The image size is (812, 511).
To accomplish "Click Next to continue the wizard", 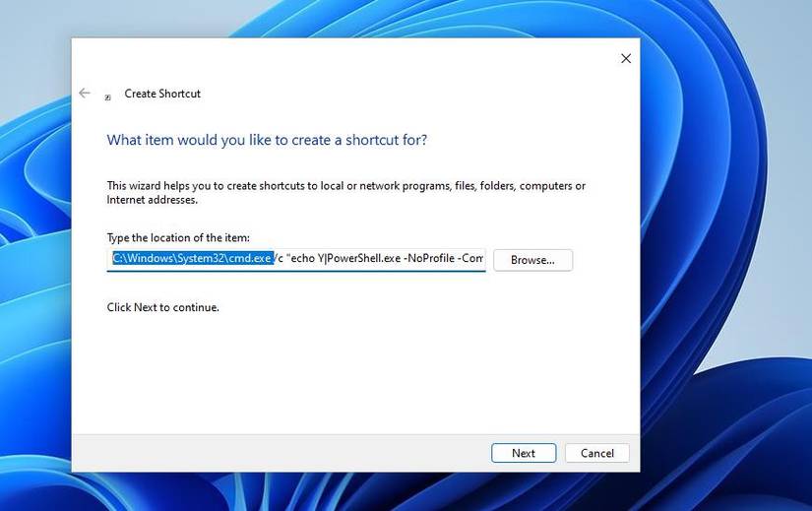I will pos(524,453).
